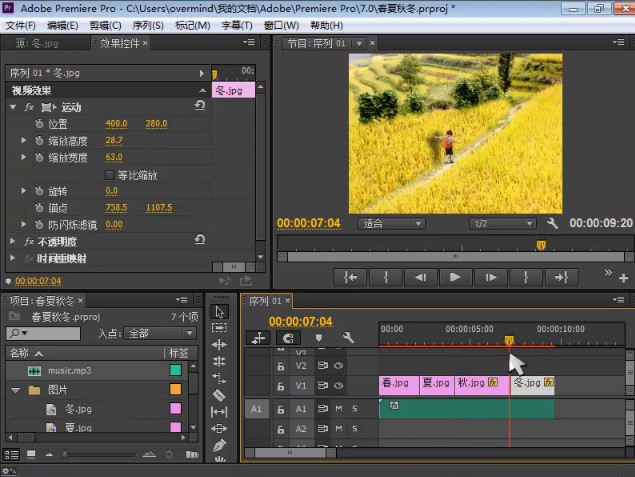The image size is (635, 477).
Task: Select the Pen tool
Action: pyautogui.click(x=220, y=446)
